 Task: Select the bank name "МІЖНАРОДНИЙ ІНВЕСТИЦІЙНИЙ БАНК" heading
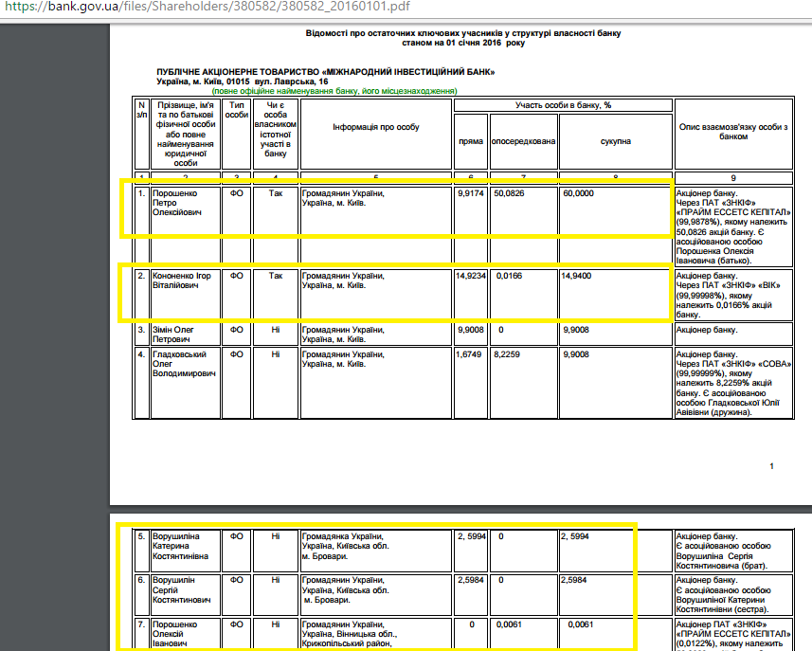coord(326,72)
